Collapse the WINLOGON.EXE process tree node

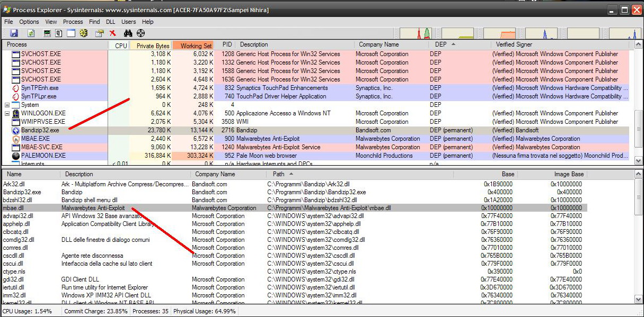7,113
